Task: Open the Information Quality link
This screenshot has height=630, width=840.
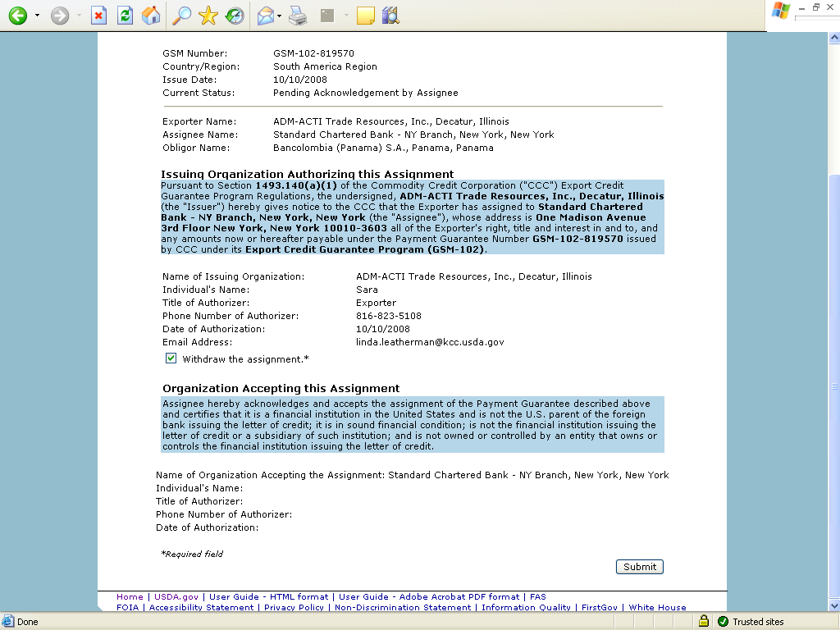Action: 526,608
